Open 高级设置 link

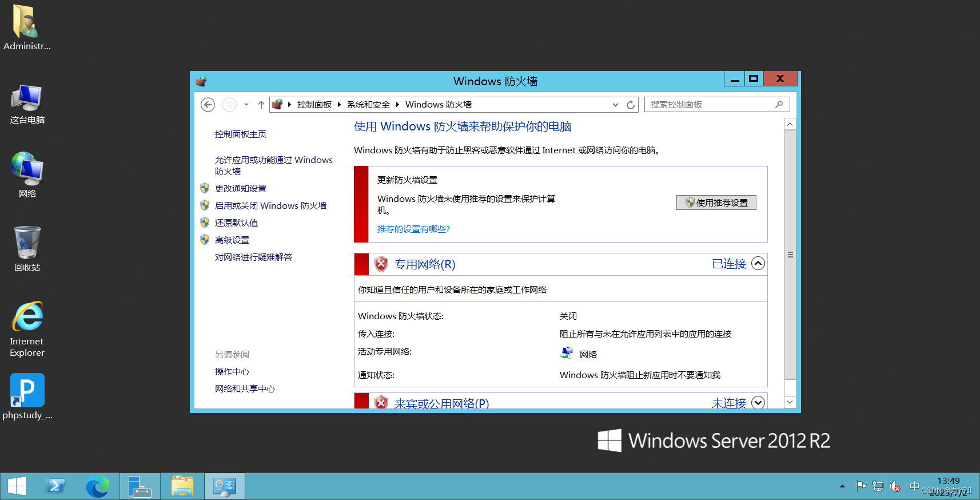point(232,240)
